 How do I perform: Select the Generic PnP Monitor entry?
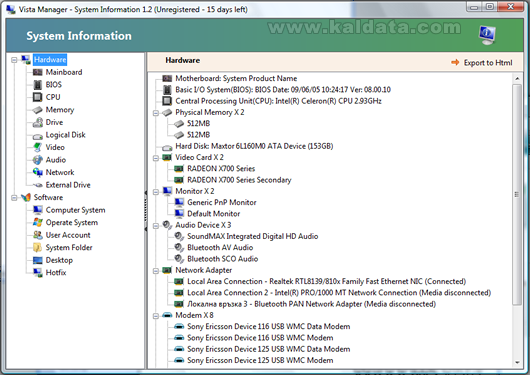click(222, 203)
